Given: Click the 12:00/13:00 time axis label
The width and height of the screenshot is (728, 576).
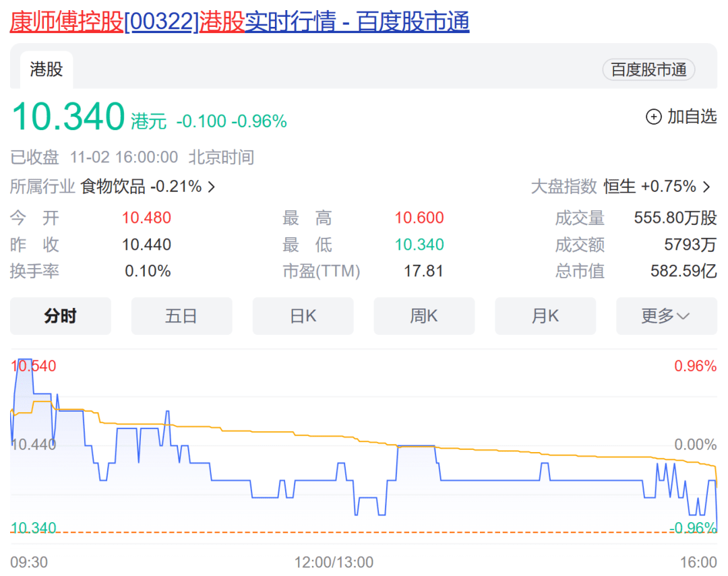Looking at the screenshot, I should pos(334,562).
